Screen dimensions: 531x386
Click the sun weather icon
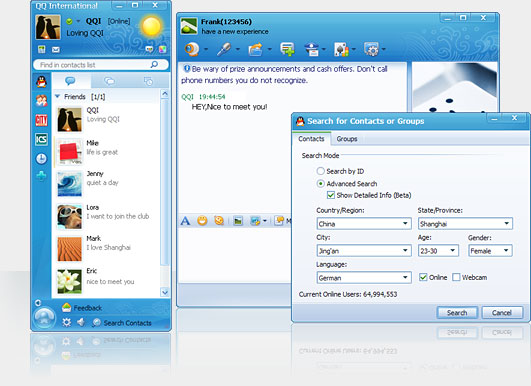[x=151, y=27]
